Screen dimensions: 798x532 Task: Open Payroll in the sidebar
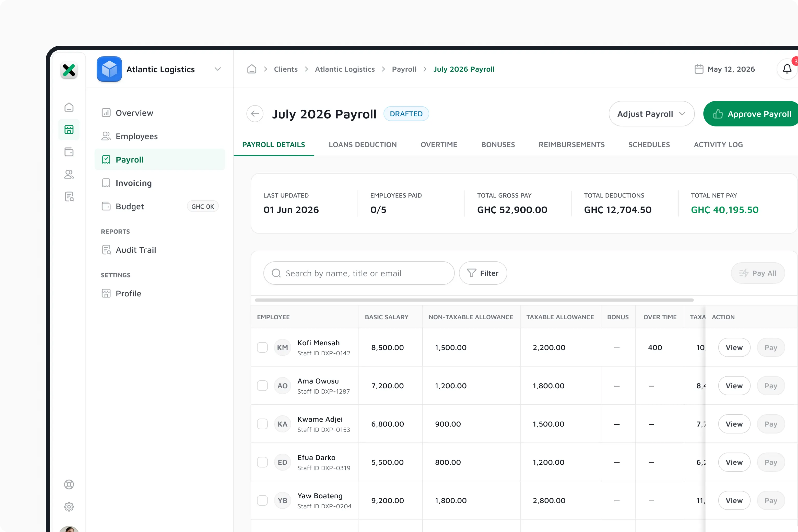(160, 159)
